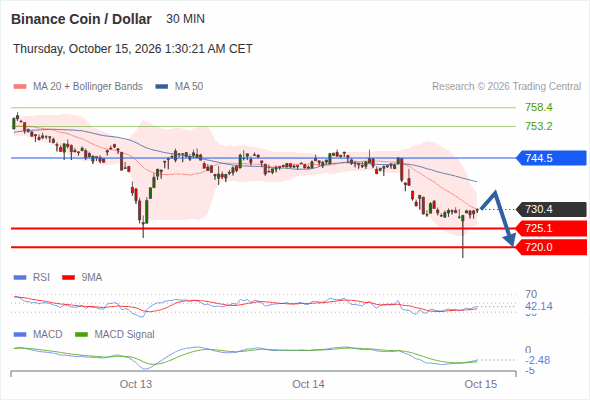Click the Oct 15 date axis label

click(481, 384)
